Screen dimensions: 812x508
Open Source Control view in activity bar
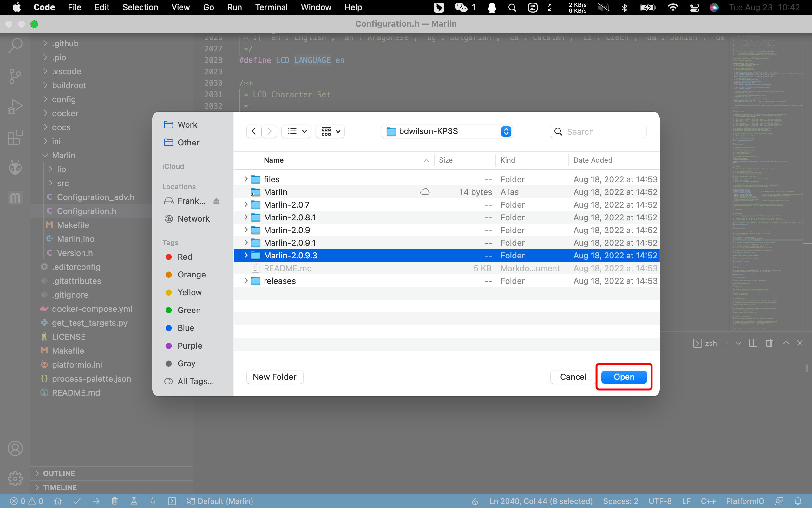pos(15,76)
